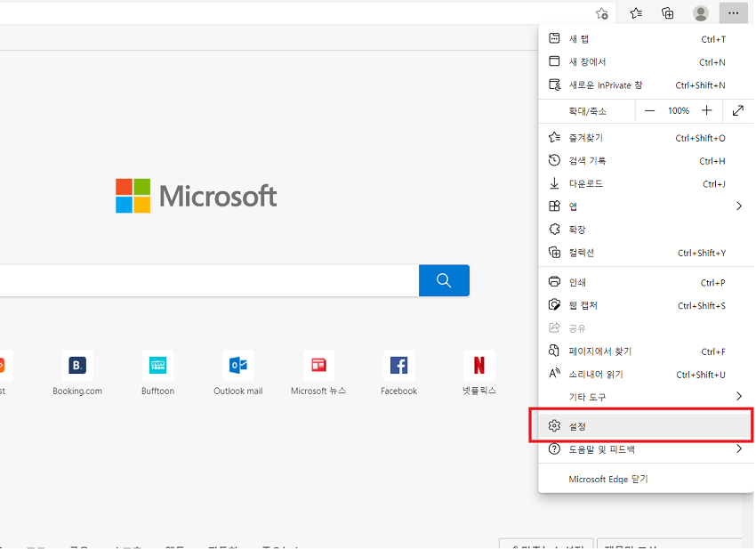Open the Booking.com quick link
The image size is (756, 549).
tap(77, 373)
